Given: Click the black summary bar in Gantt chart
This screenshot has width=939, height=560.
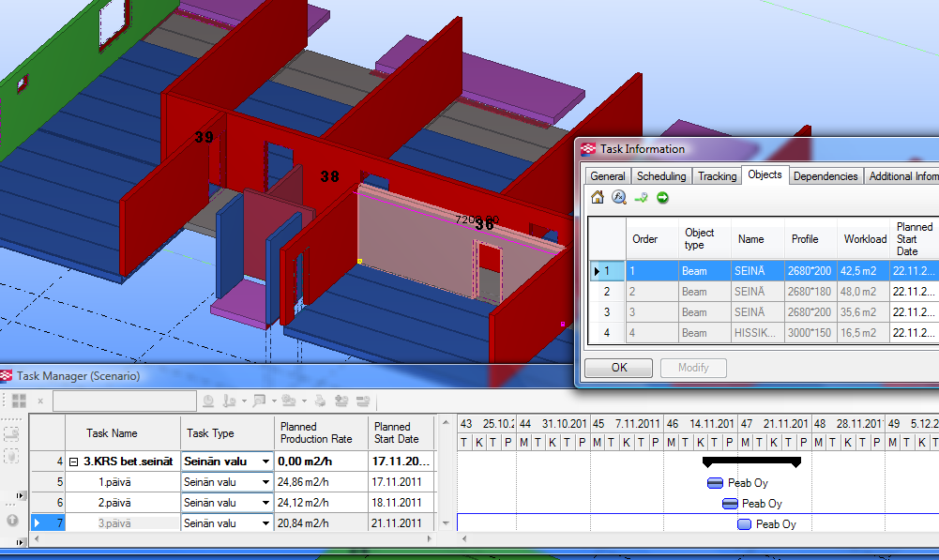Looking at the screenshot, I should [751, 462].
